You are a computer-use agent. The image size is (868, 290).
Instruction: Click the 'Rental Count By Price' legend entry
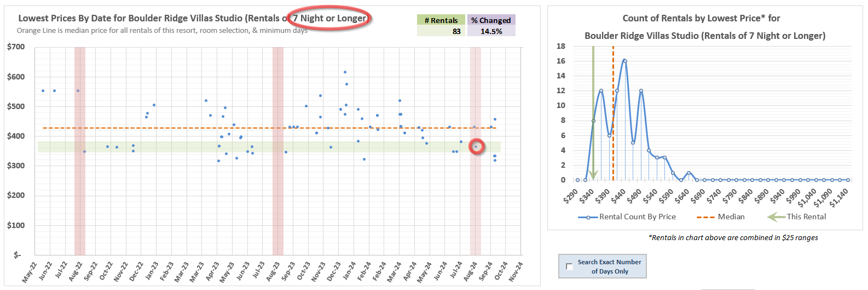pos(627,217)
